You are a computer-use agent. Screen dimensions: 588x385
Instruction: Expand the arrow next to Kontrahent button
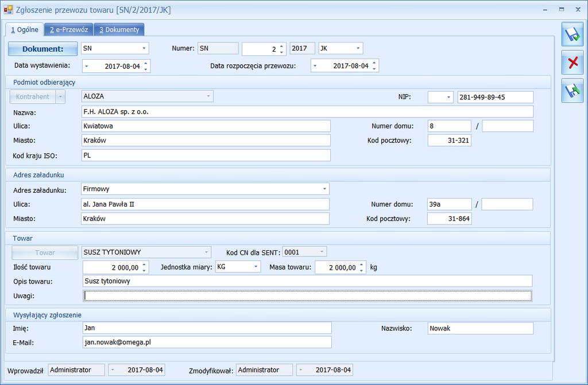point(60,97)
